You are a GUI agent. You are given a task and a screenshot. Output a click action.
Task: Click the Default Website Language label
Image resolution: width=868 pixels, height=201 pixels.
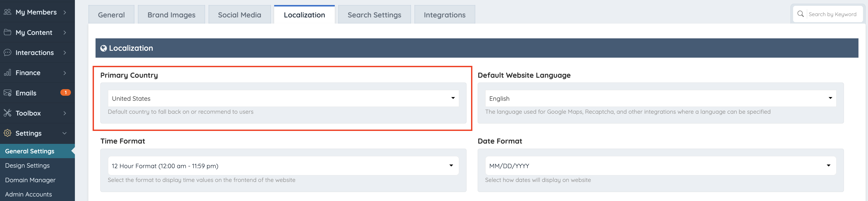(x=524, y=75)
